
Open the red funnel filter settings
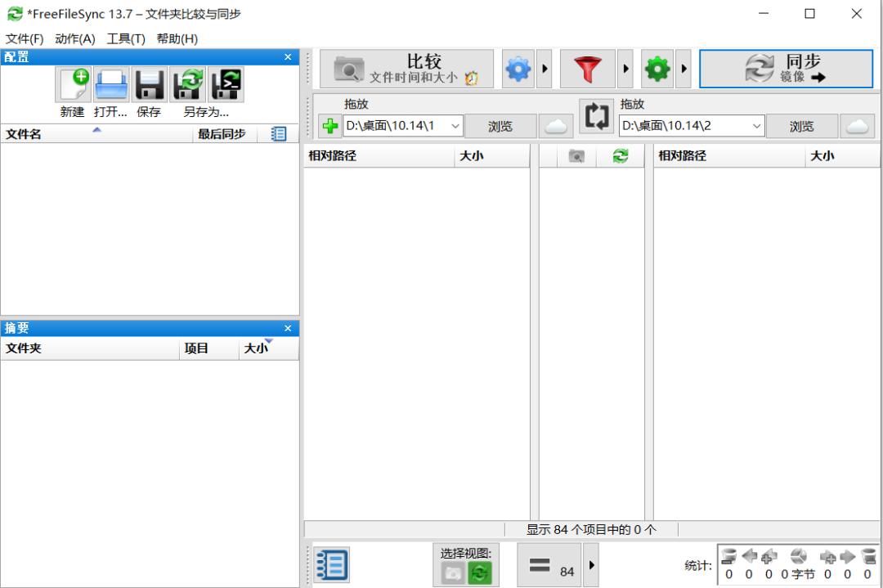[587, 69]
